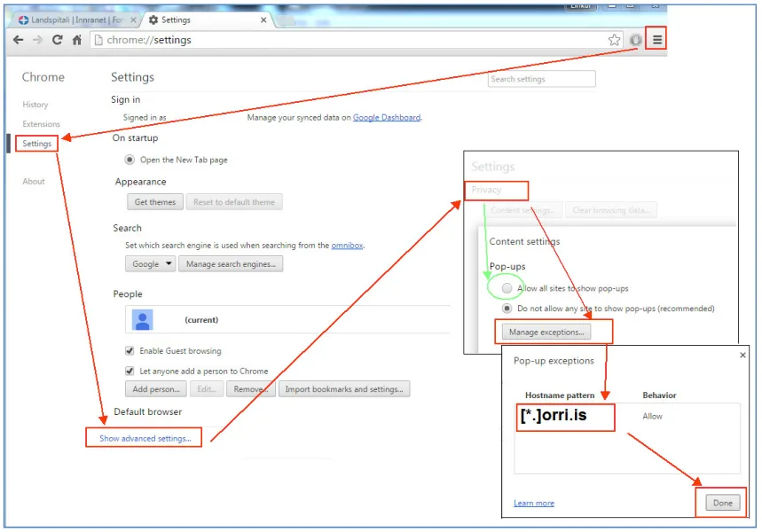Go back with the back arrow
The height and width of the screenshot is (532, 762).
pyautogui.click(x=18, y=40)
